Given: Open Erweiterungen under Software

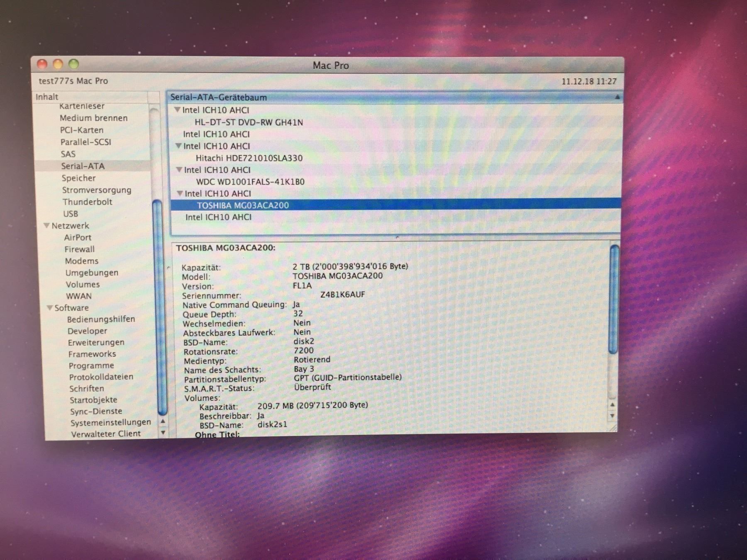Looking at the screenshot, I should (x=96, y=343).
